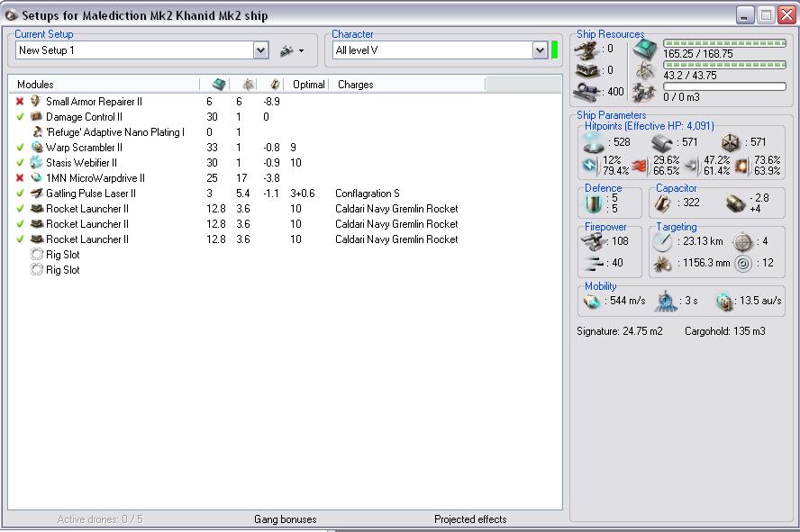Click the powergrid usage progress bar
This screenshot has width=800, height=532.
click(724, 65)
